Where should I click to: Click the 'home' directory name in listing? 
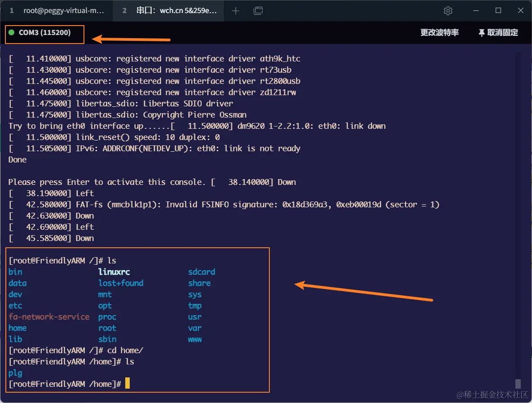coord(18,328)
